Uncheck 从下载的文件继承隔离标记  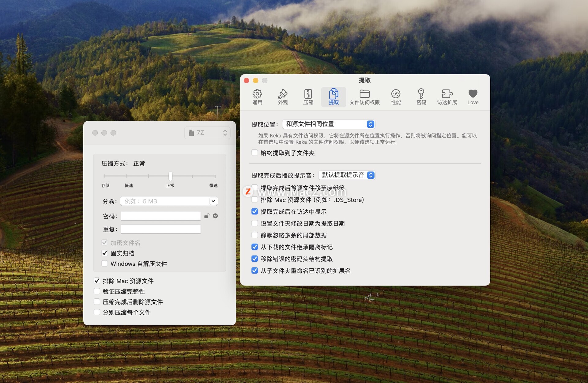tap(254, 247)
